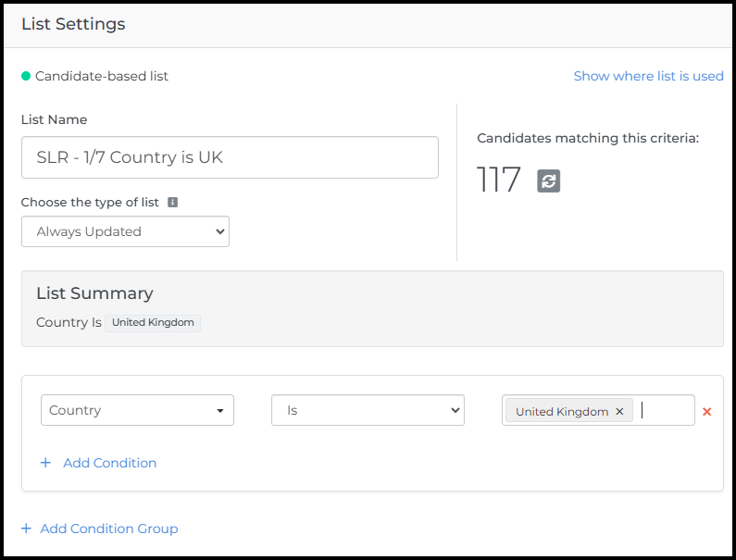Click the info icon beside list type
This screenshot has width=736, height=560.
pyautogui.click(x=172, y=202)
